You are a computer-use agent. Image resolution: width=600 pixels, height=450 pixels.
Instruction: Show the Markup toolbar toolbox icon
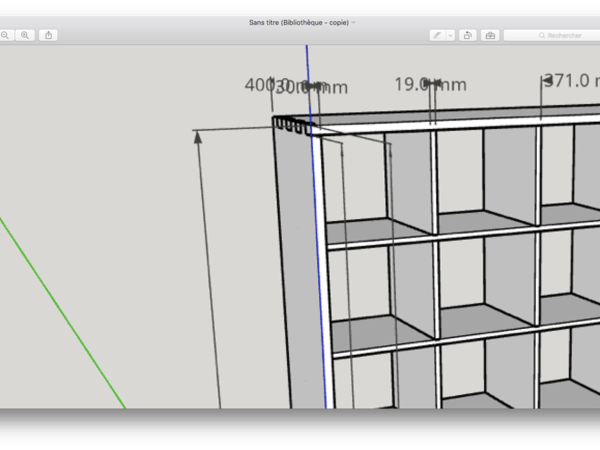point(490,35)
